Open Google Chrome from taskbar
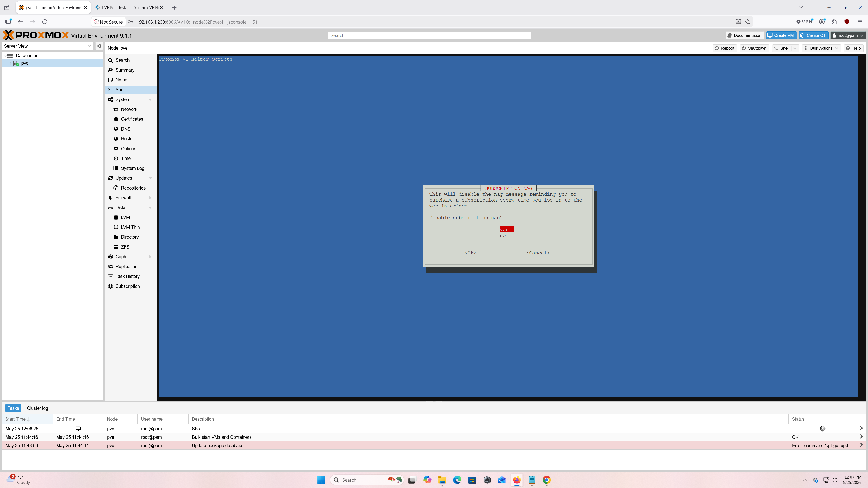Viewport: 868px width, 488px height. (x=547, y=480)
